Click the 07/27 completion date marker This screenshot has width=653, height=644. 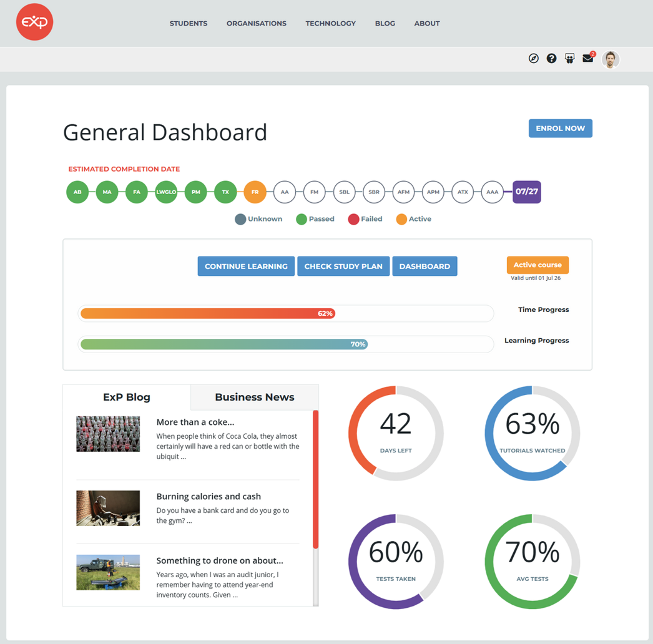(526, 192)
